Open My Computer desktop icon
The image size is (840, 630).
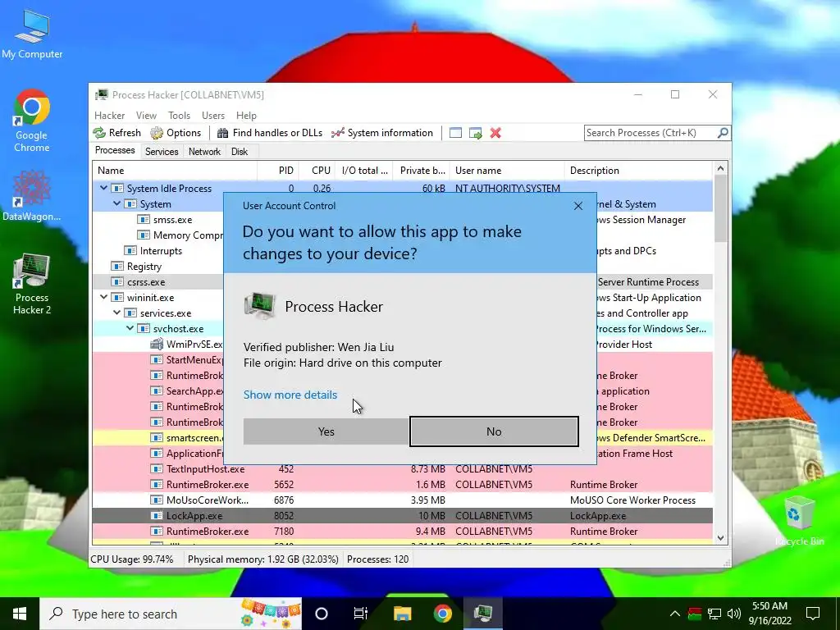tap(32, 34)
